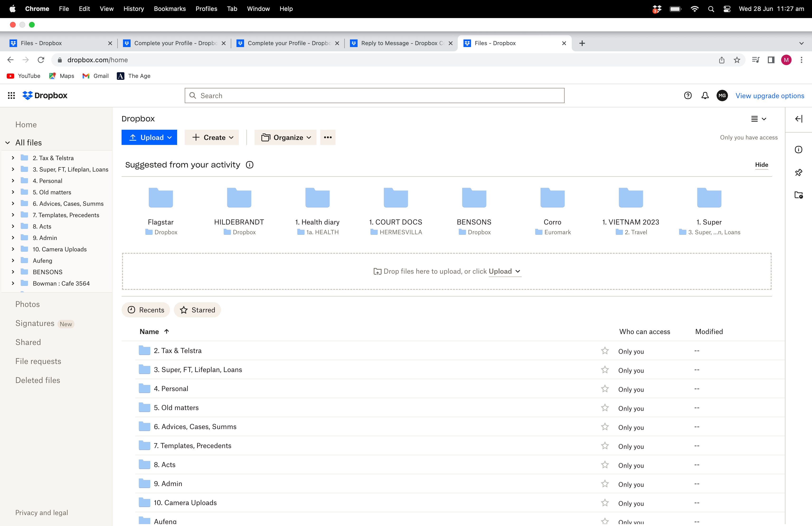Image resolution: width=812 pixels, height=526 pixels.
Task: Open Deleted files in sidebar
Action: [x=38, y=380]
